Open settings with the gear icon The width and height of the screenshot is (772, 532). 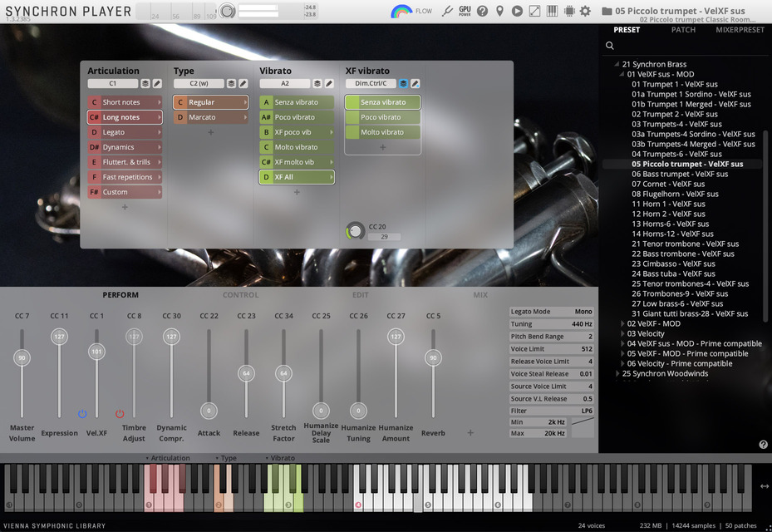(x=585, y=11)
